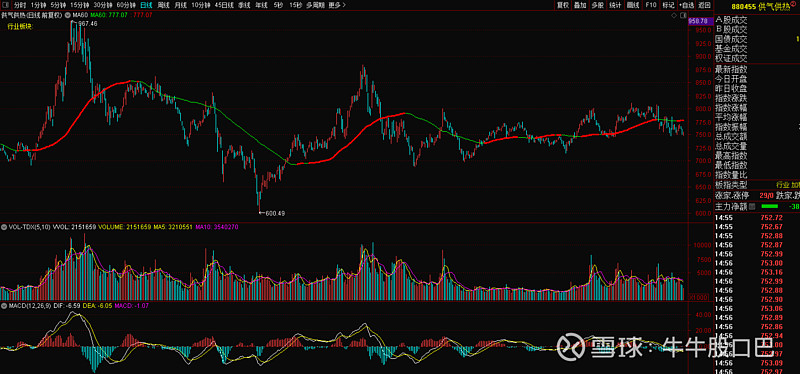The image size is (800, 374).
Task: Click the X1000 volume scale box
Action: [x=699, y=297]
